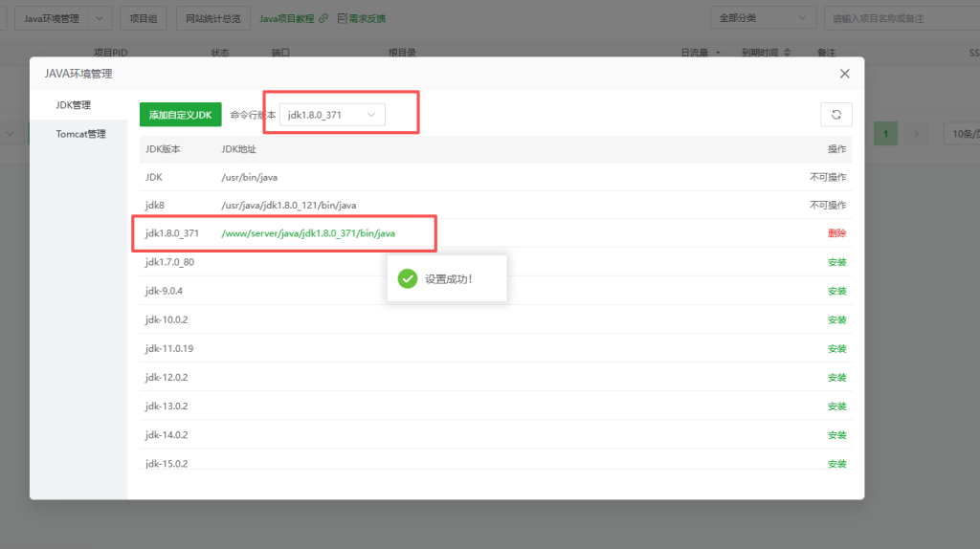
Task: Select the /usr/bin/java path text
Action: [250, 177]
